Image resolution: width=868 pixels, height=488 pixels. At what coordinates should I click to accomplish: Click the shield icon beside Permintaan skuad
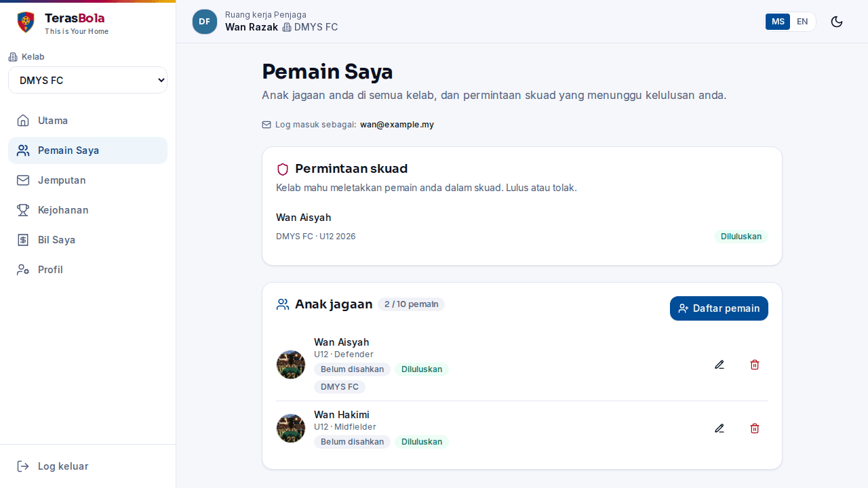click(x=283, y=169)
